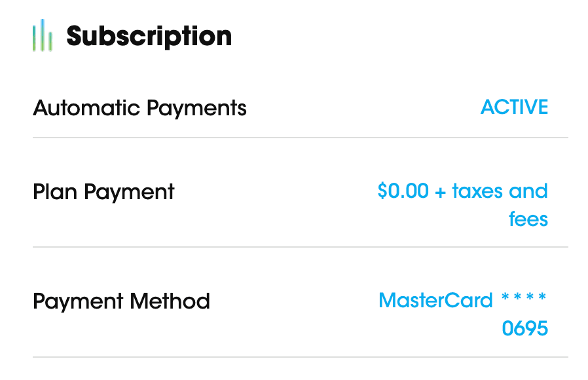
Task: Open the MasterCard payment method link
Action: pos(435,301)
